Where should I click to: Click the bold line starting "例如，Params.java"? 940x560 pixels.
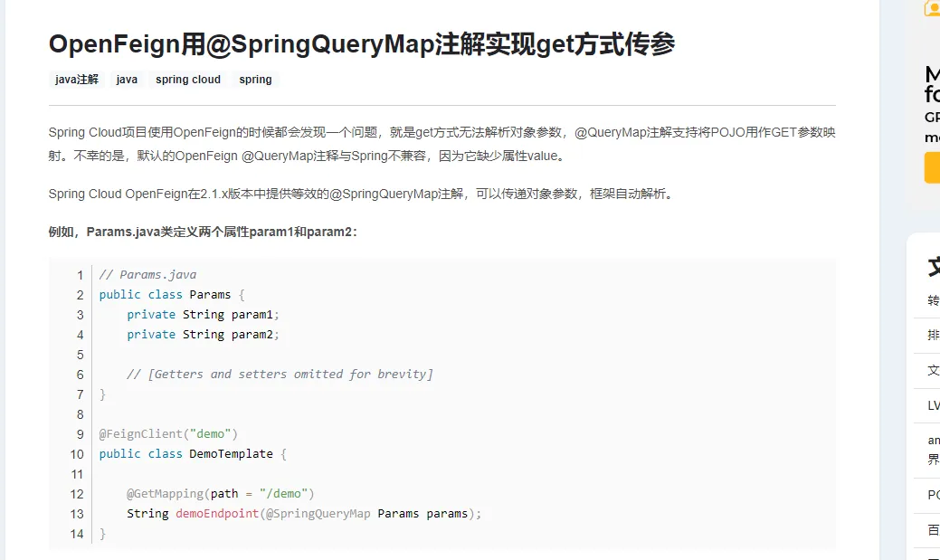pos(203,232)
